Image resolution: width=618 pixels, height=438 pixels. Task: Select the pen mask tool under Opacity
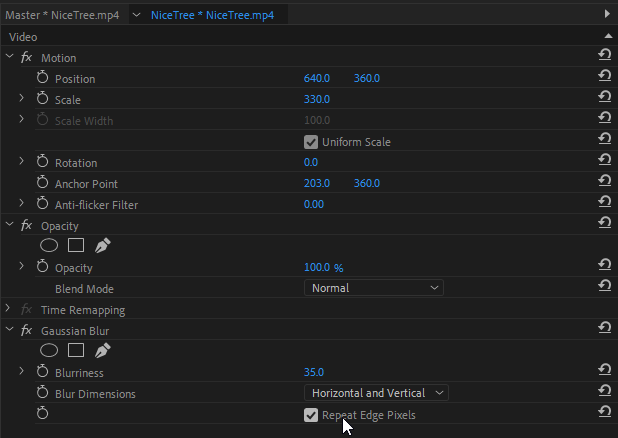tap(101, 245)
